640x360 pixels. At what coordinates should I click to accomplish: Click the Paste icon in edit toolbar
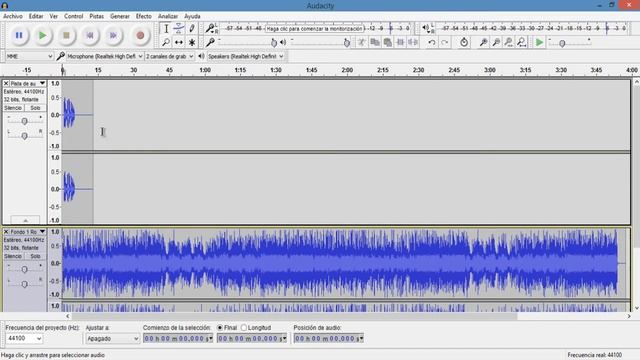(x=387, y=42)
